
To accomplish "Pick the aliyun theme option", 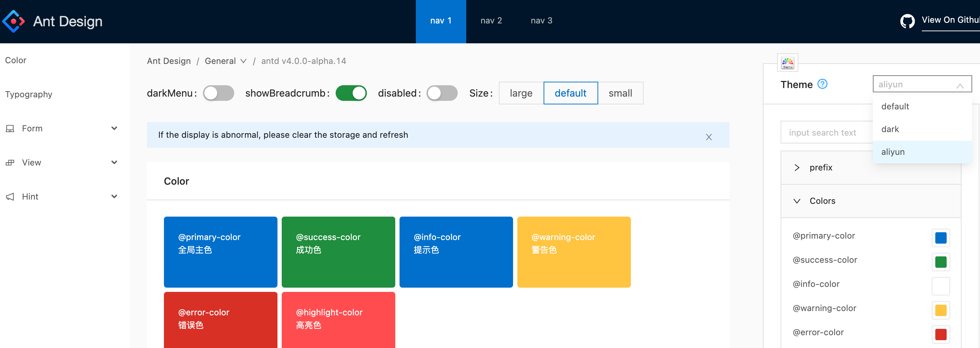I will click(922, 152).
